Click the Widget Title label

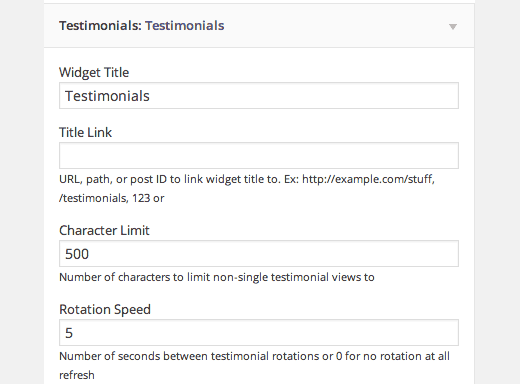pos(94,73)
